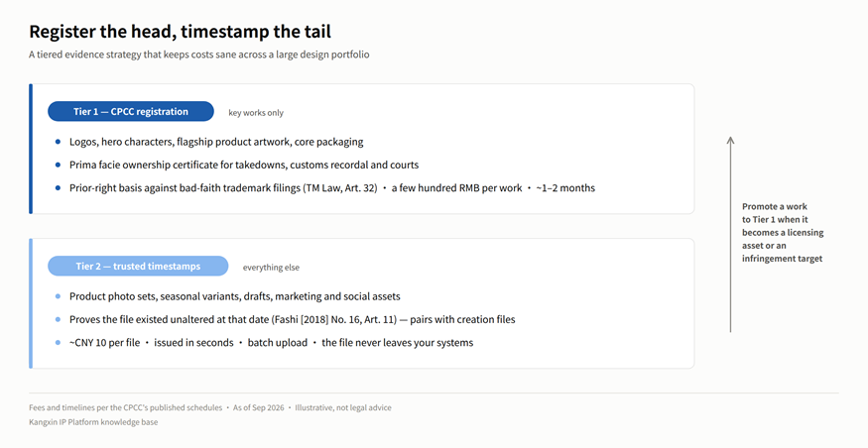Click the bullet before 'Proves the file existed'
Screen dimensions: 868x448
(59, 320)
